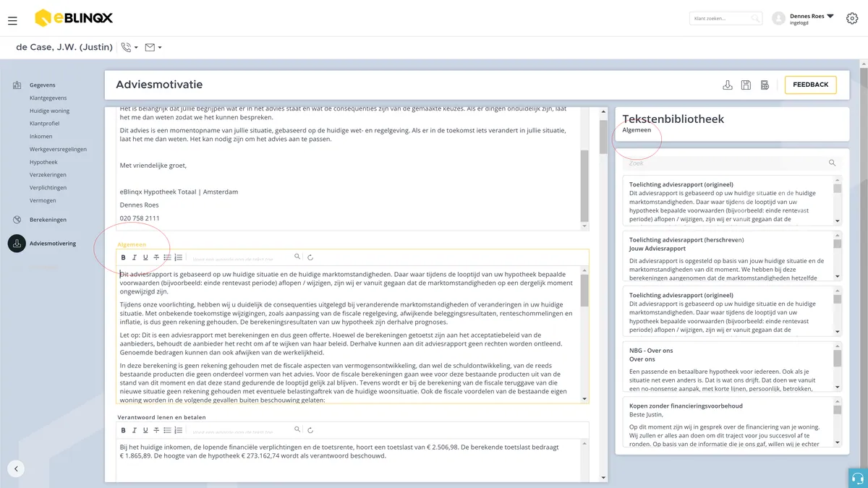Apply bold in Verantwoord lenen en betalen editor
The width and height of the screenshot is (868, 488).
pos(124,430)
